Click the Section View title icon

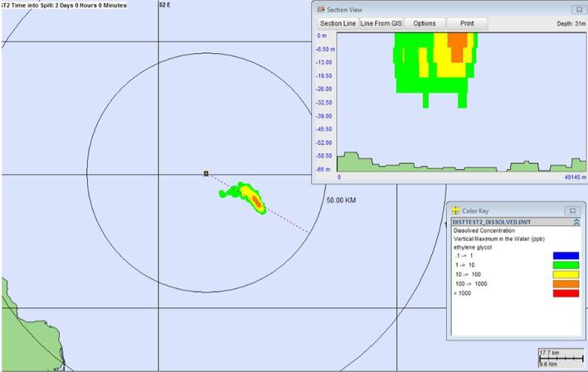tap(321, 8)
